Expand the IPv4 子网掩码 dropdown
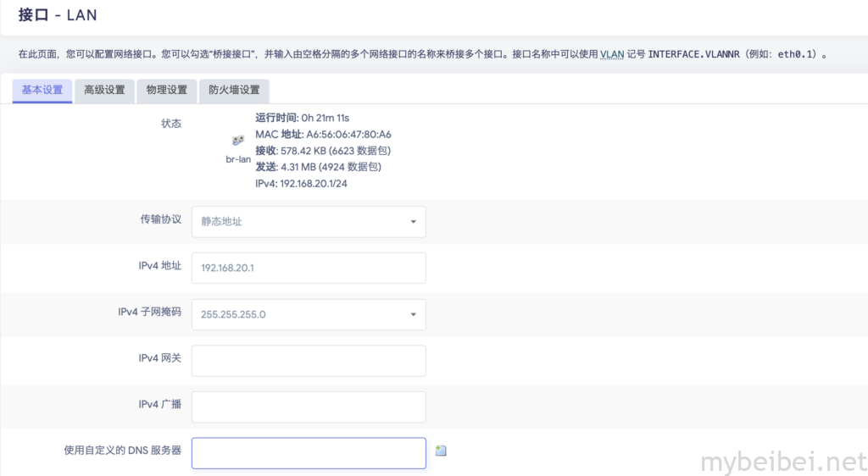Image resolution: width=868 pixels, height=476 pixels. (x=309, y=314)
